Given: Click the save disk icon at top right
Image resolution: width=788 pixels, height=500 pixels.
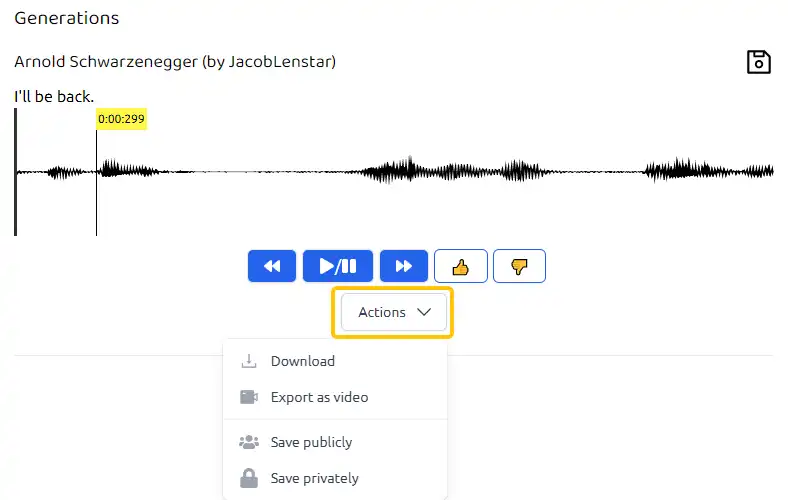Looking at the screenshot, I should coord(758,62).
